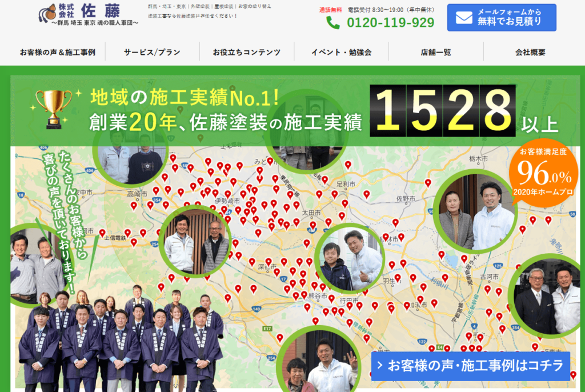This screenshot has height=392, width=585.
Task: Go to the お役立ちコンテンツ menu
Action: 247,52
